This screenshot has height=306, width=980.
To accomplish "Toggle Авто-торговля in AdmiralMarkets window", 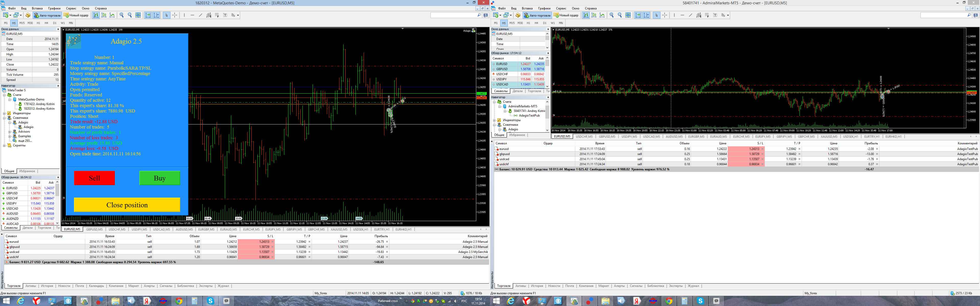I will click(537, 15).
